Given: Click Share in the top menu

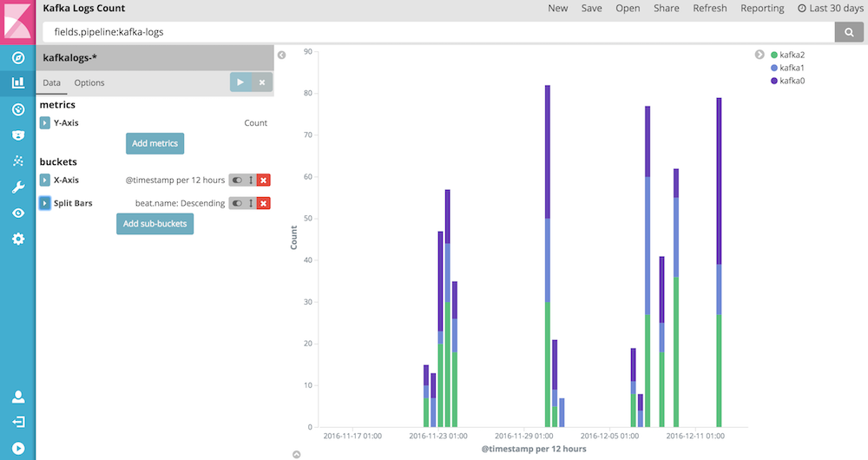Looking at the screenshot, I should (667, 9).
